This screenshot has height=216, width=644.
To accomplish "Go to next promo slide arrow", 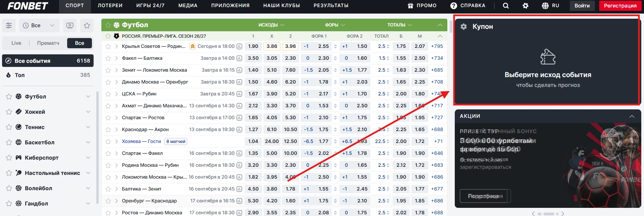I will pyautogui.click(x=563, y=214).
